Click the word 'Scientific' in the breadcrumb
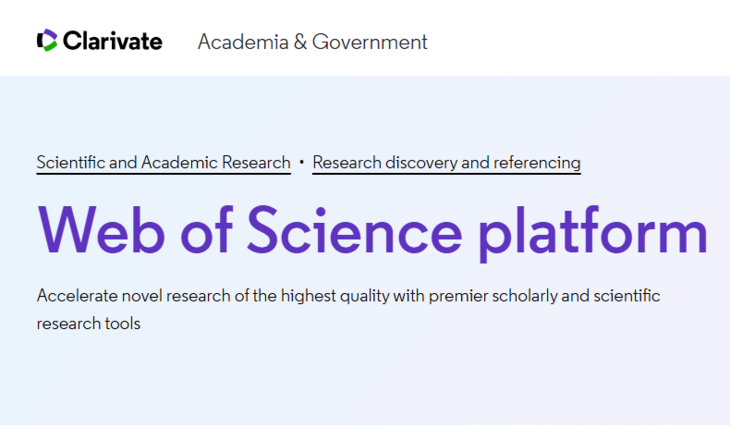730x441 pixels. pos(71,163)
